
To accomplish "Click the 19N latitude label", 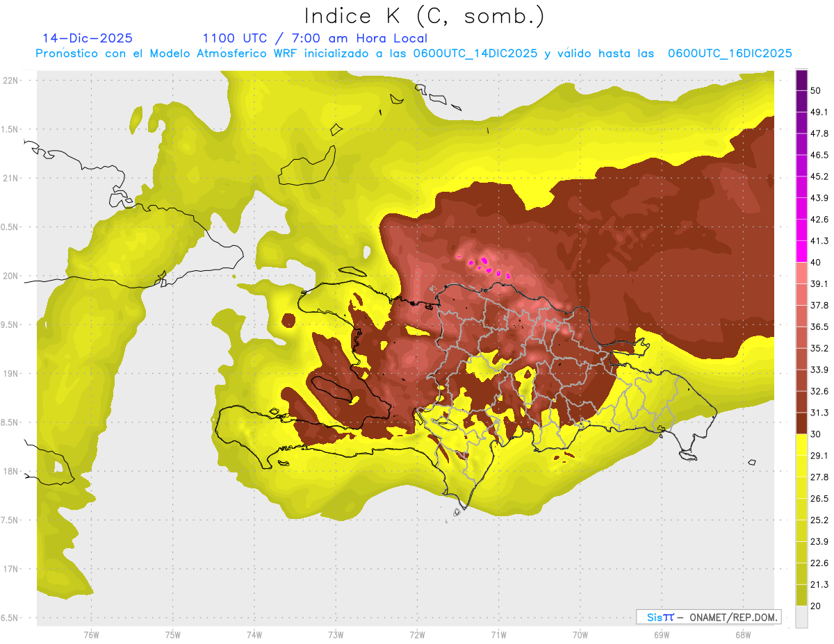I will [x=11, y=374].
